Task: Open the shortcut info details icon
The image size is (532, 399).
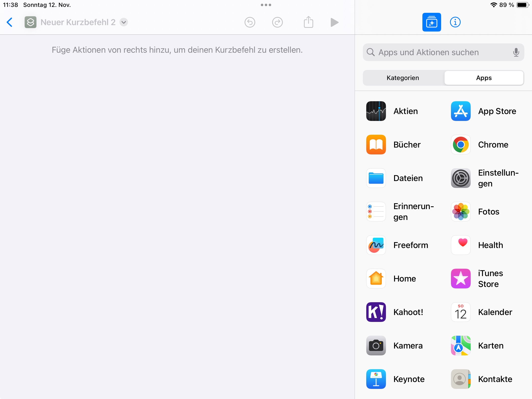Action: point(455,22)
